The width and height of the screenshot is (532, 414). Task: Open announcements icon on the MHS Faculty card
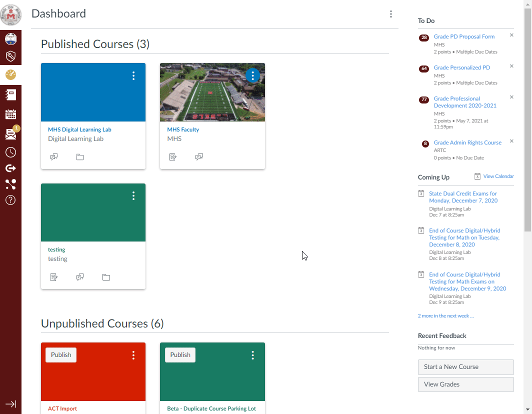172,156
